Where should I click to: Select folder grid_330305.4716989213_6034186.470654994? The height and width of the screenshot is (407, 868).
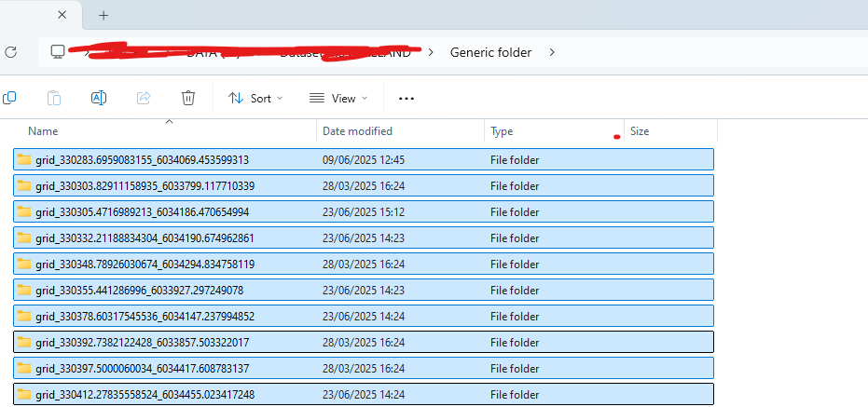click(x=364, y=211)
